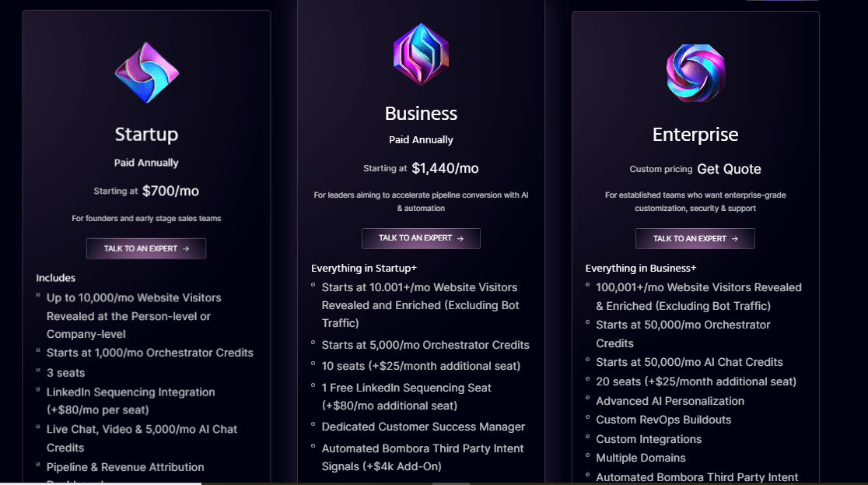Click the 'Multiple Domains' Enterprise feature
868x485 pixels.
[x=640, y=458]
